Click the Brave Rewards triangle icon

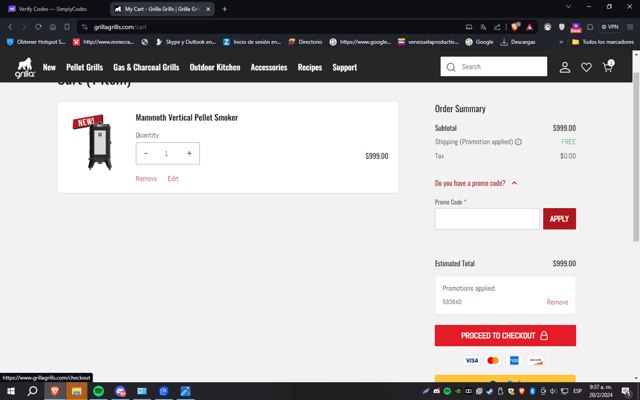(529, 27)
